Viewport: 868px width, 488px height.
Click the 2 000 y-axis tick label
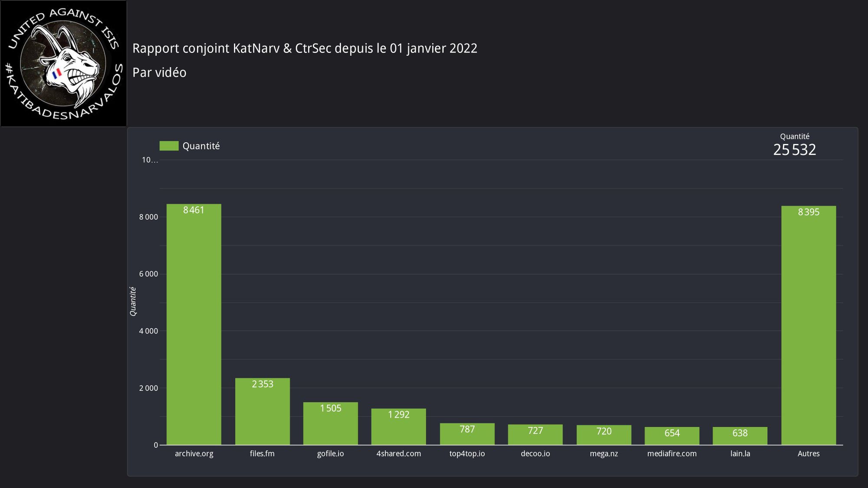pos(148,388)
